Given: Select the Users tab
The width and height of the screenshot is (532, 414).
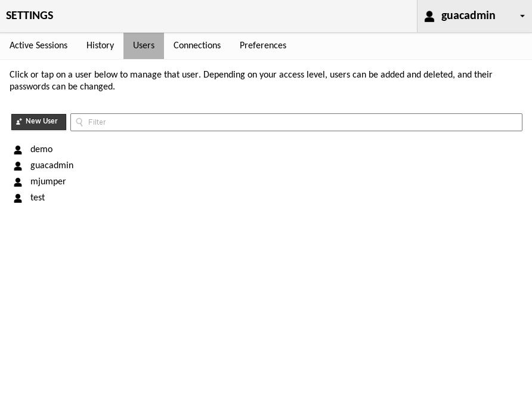Looking at the screenshot, I should click(x=144, y=46).
